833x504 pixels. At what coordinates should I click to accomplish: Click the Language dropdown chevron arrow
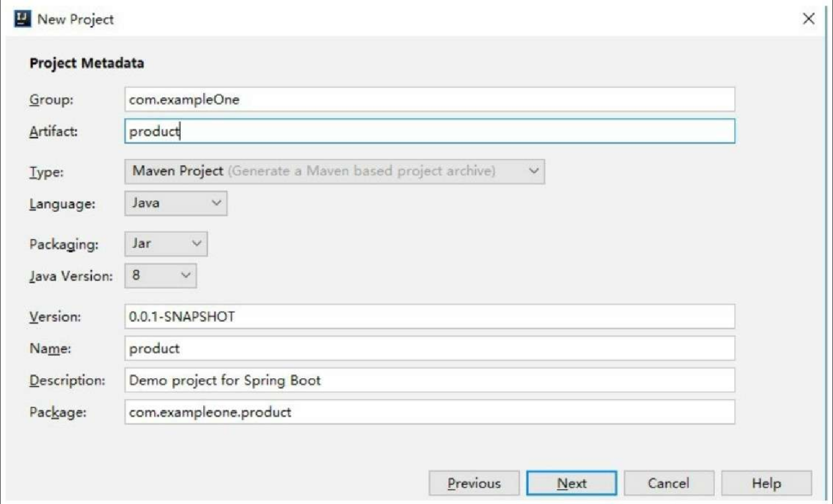(x=216, y=203)
